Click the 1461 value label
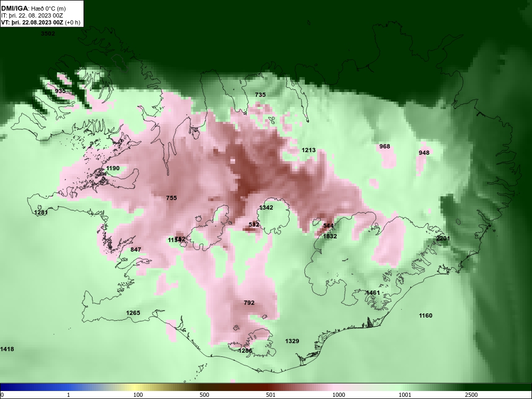This screenshot has height=399, width=532. point(373,293)
